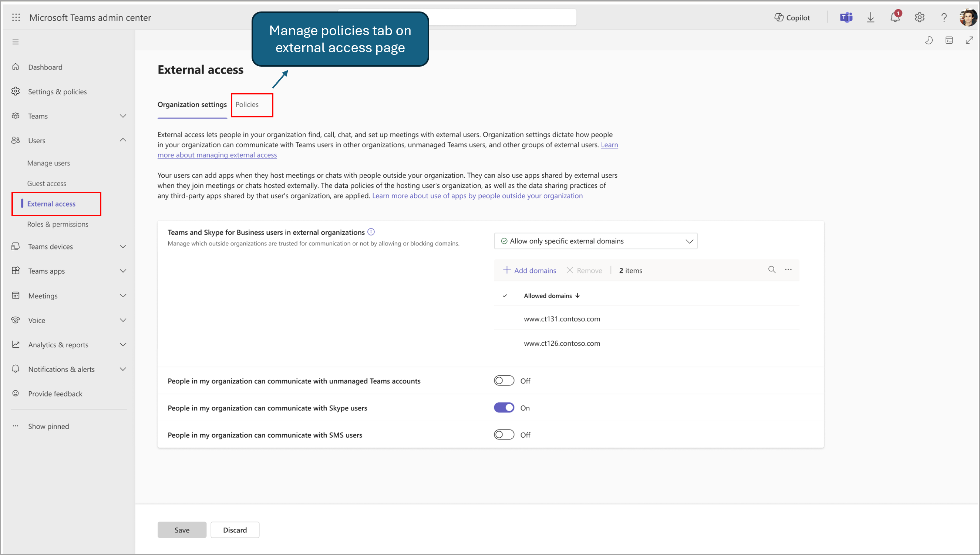Click the Users icon in sidebar
The height and width of the screenshot is (555, 980).
pos(16,140)
